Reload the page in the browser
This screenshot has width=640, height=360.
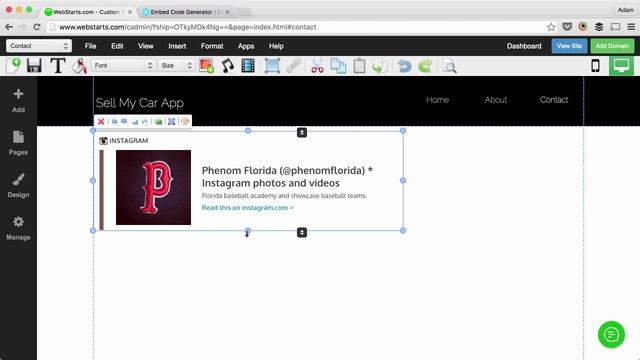(x=37, y=27)
